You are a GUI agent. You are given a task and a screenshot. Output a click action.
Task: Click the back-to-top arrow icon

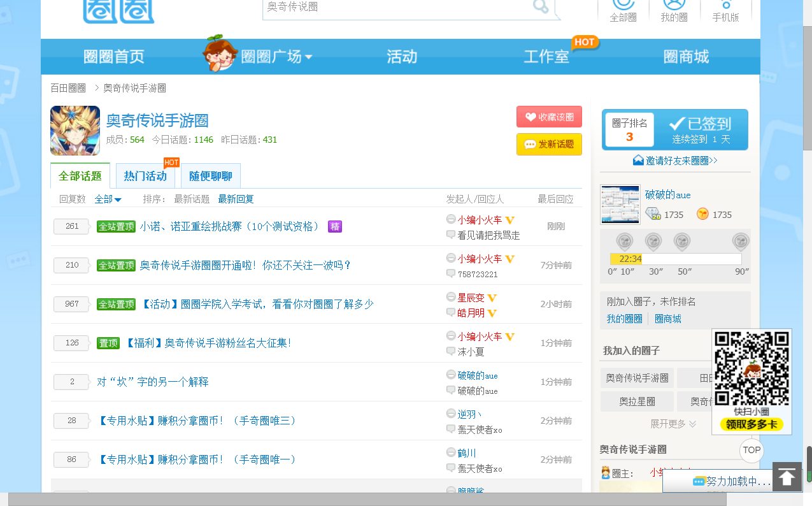(x=787, y=477)
